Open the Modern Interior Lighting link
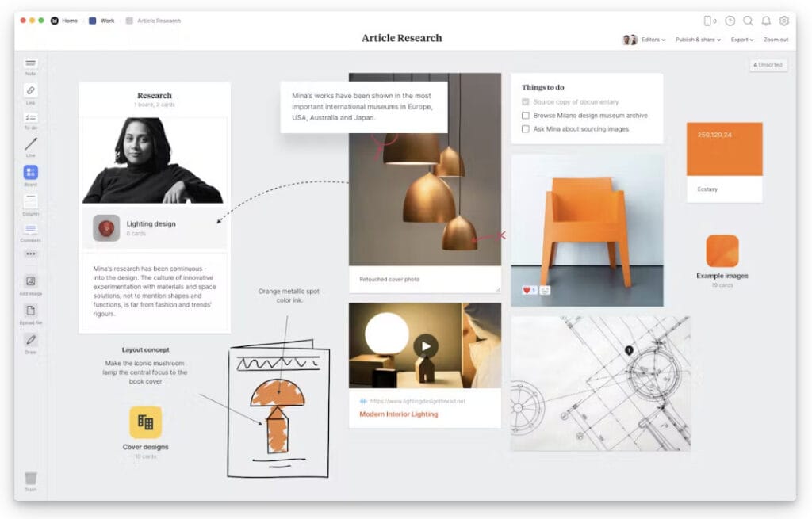This screenshot has height=519, width=812. (x=398, y=414)
